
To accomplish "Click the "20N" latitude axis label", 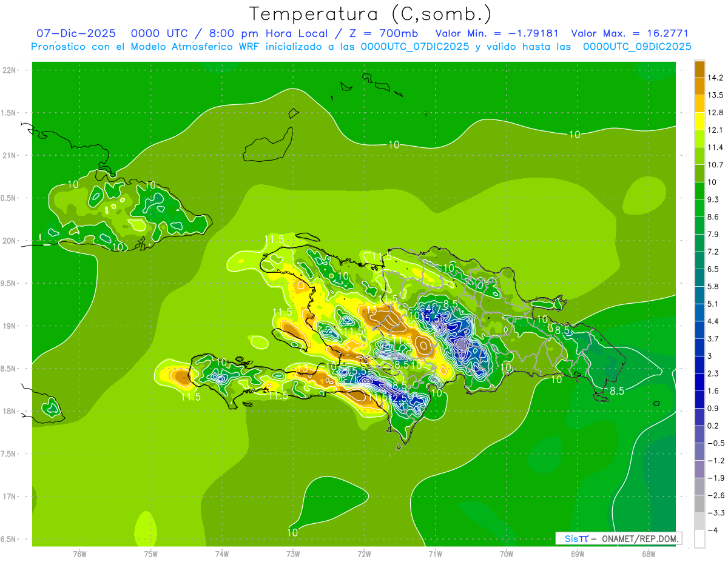I will 10,241.
